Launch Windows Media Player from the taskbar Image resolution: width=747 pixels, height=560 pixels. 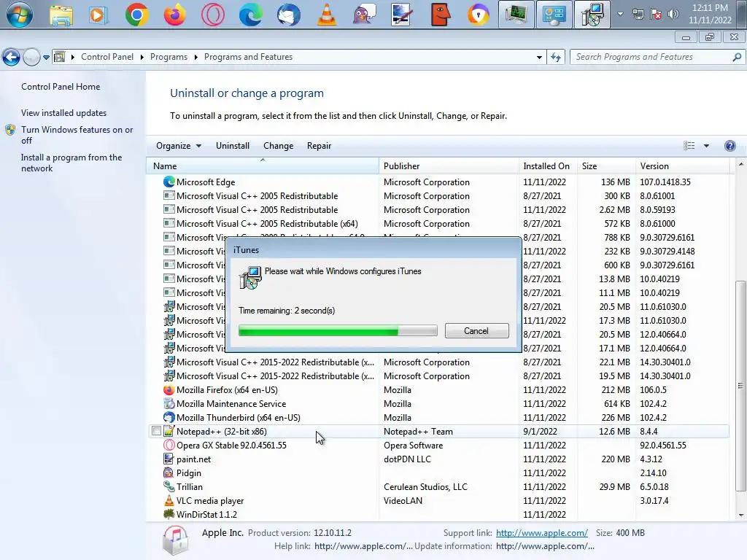tap(98, 15)
